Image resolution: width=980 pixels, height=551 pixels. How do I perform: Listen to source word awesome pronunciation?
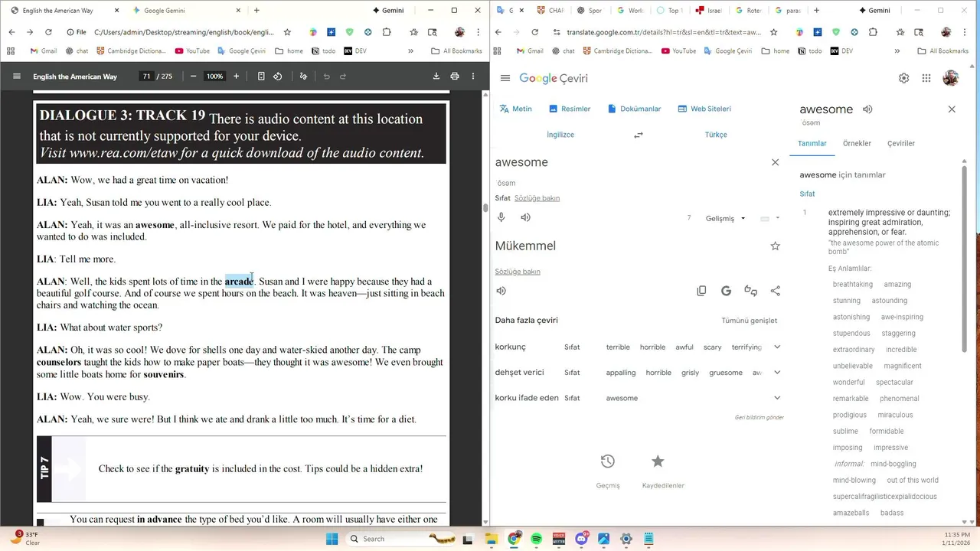(525, 217)
